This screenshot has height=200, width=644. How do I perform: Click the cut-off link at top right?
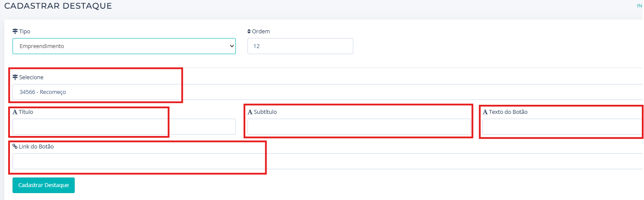[x=640, y=6]
